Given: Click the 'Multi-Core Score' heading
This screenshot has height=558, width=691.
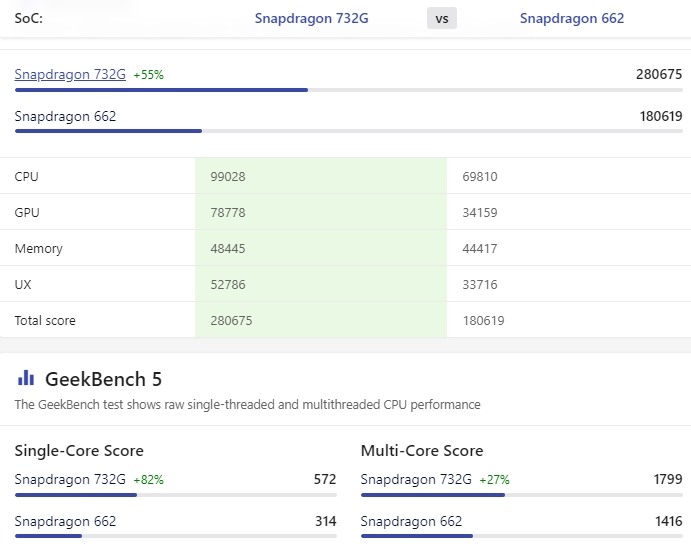Looking at the screenshot, I should point(422,450).
